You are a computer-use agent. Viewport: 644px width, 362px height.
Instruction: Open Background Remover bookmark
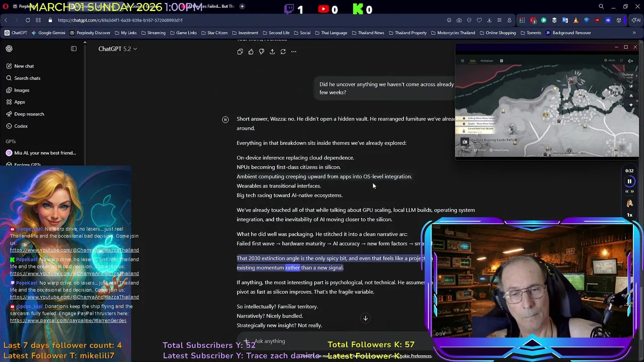(x=568, y=33)
